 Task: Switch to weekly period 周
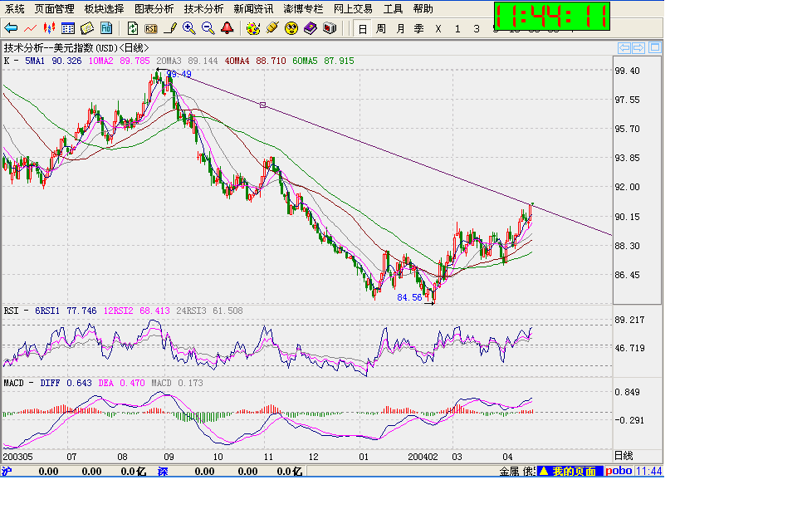(x=381, y=29)
